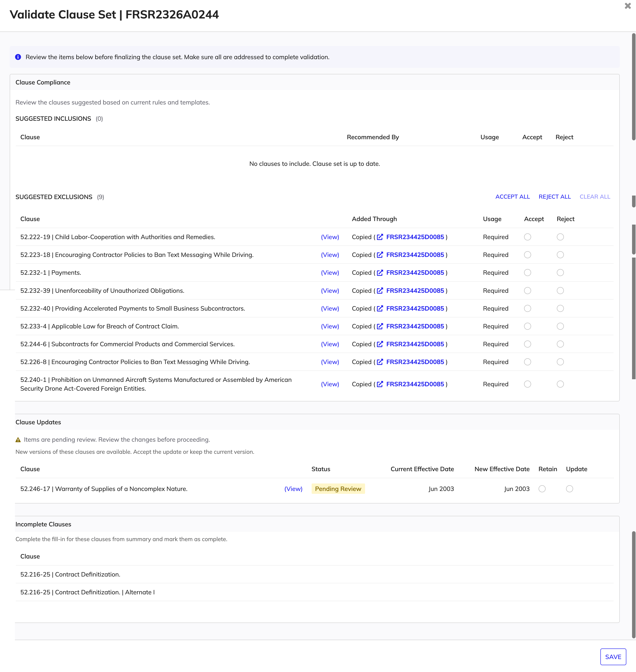Select first 52.216-25 Contract Definitization row

click(314, 574)
